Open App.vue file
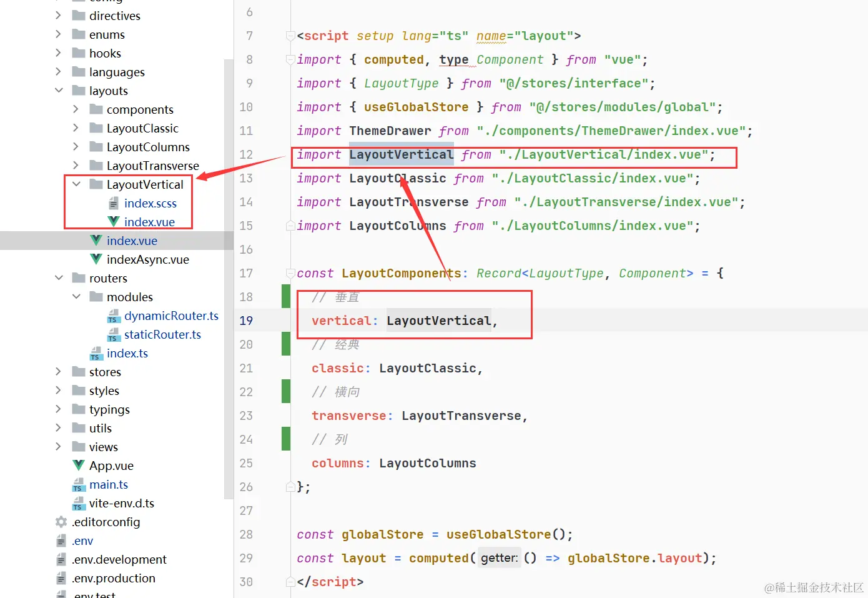Viewport: 868px width, 598px height. click(111, 466)
